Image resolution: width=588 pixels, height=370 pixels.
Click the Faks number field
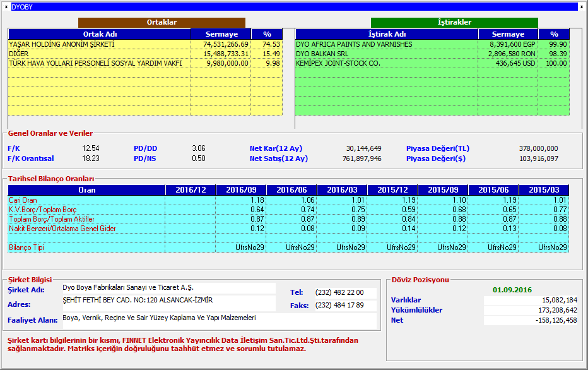[345, 306]
